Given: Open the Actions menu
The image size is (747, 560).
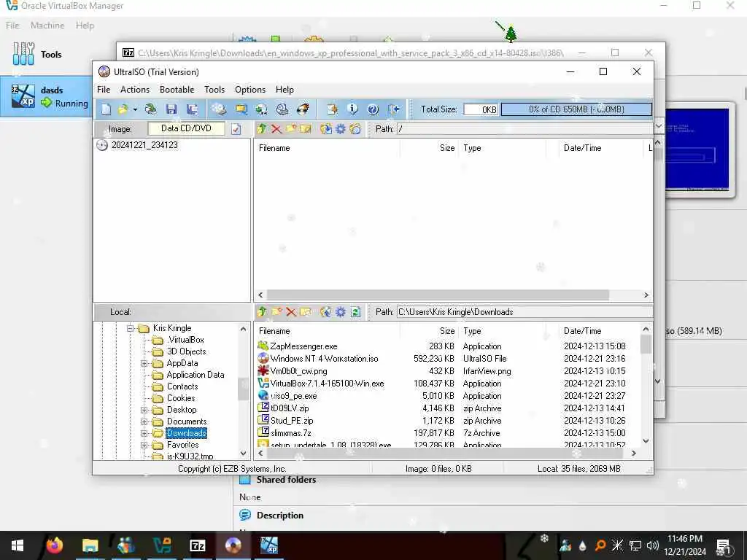Looking at the screenshot, I should [135, 90].
